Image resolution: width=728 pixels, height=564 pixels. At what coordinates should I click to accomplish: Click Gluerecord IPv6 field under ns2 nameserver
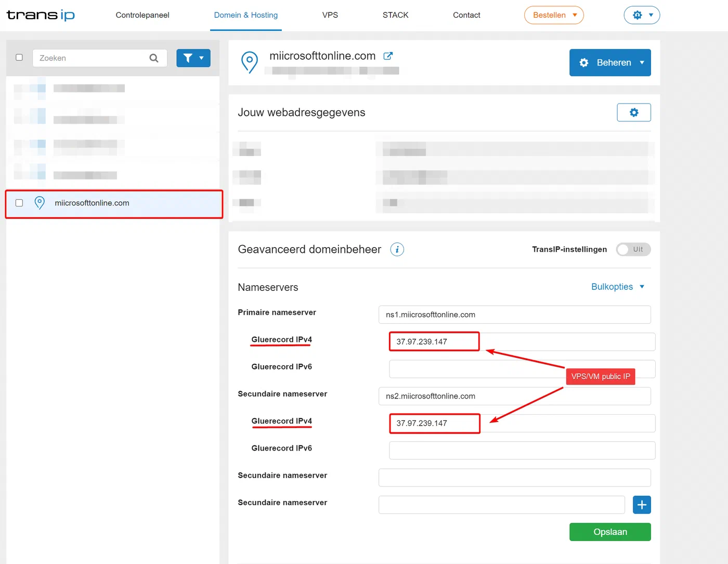(522, 451)
